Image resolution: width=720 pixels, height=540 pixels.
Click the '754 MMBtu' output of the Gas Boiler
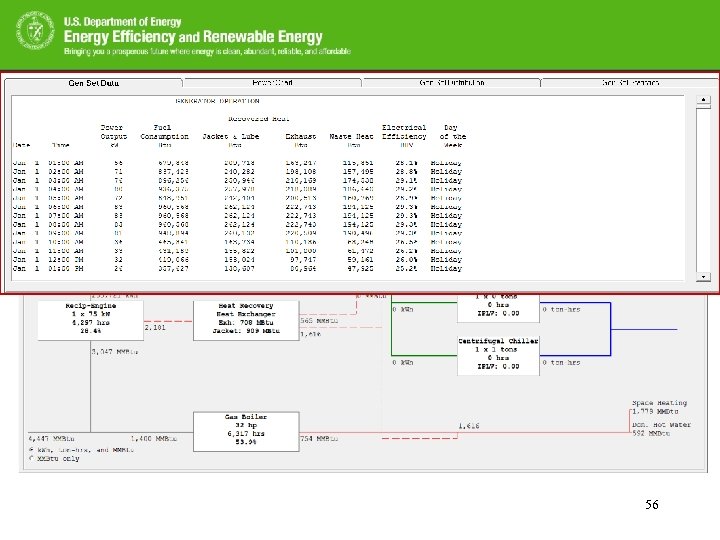pyautogui.click(x=319, y=439)
